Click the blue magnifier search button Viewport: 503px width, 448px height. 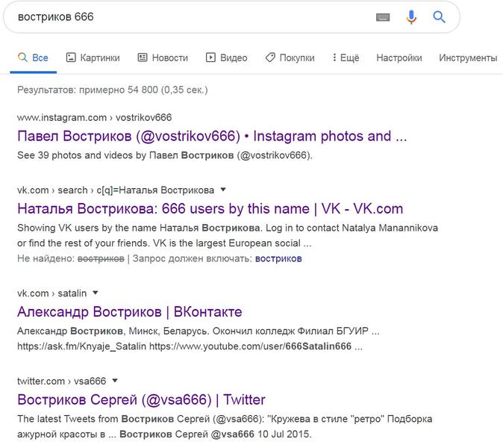click(439, 16)
